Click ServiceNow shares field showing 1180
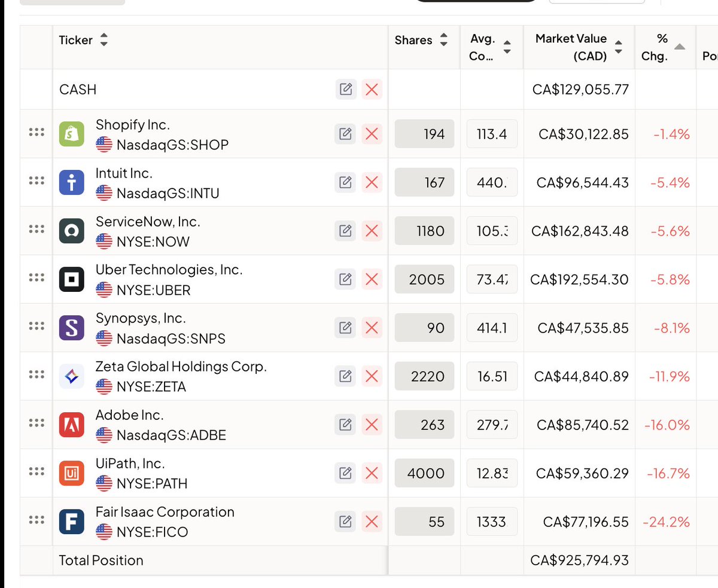 [424, 231]
